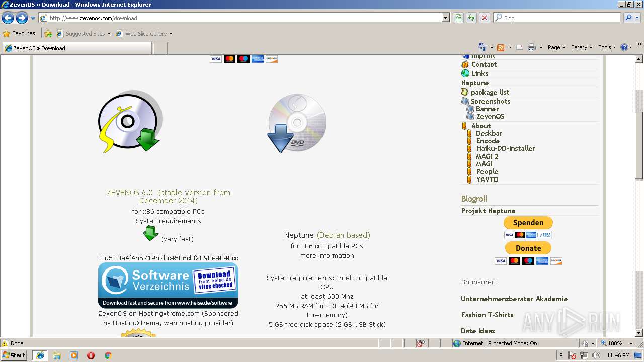Click Add to Favorites Bar icon
This screenshot has height=362, width=644.
(x=48, y=33)
